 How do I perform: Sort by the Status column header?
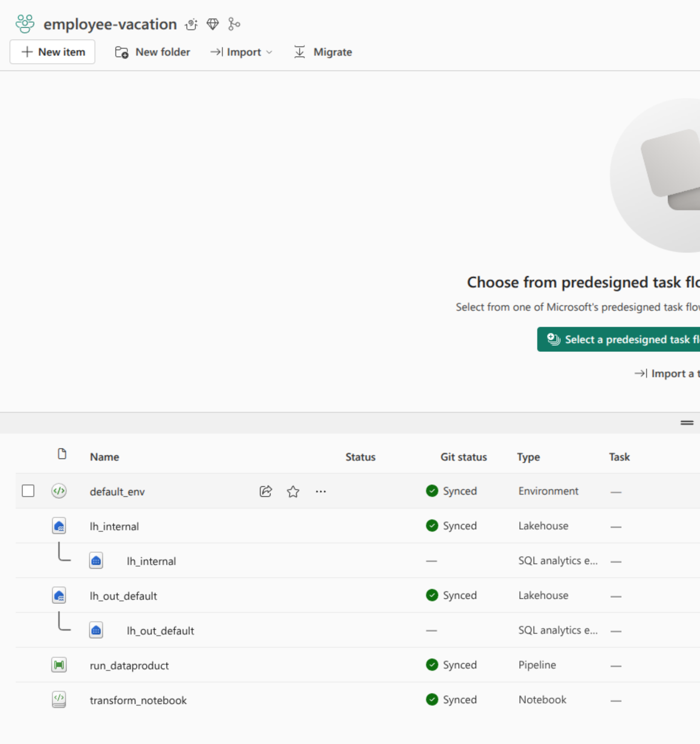pos(361,457)
